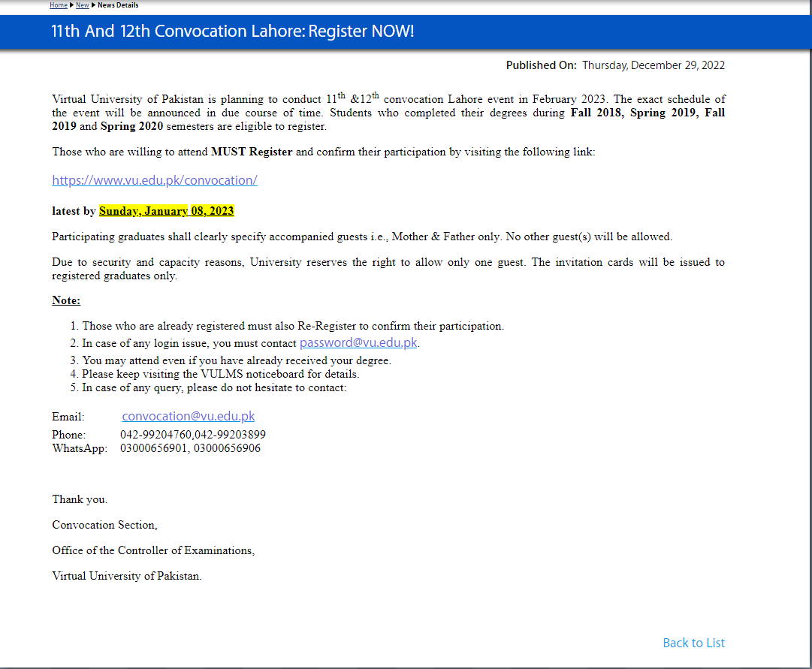The width and height of the screenshot is (812, 669).
Task: Click the 'Published On:' label
Action: tap(541, 65)
